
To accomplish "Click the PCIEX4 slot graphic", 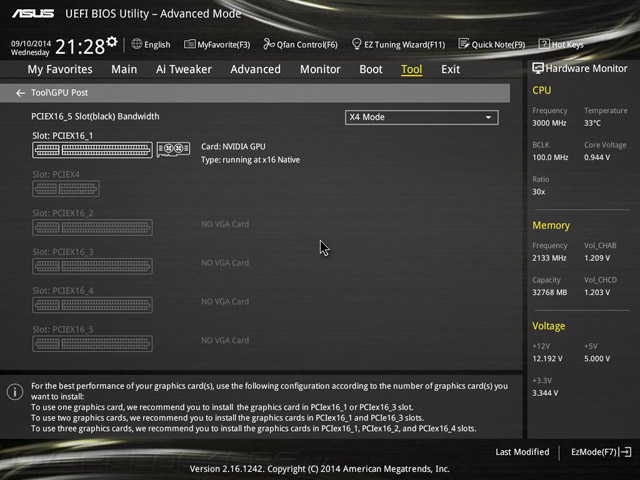I will pyautogui.click(x=66, y=189).
